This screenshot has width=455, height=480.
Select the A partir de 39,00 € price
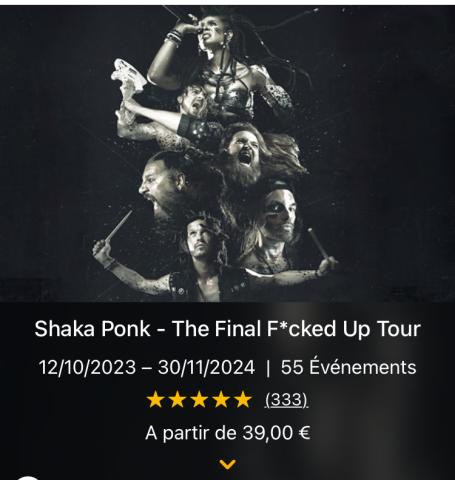click(228, 433)
